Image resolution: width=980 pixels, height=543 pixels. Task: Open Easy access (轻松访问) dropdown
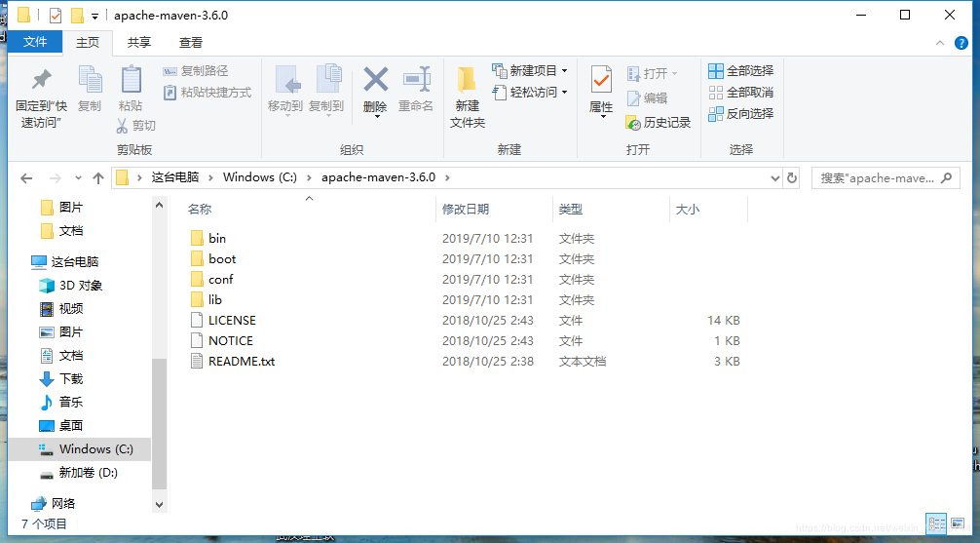click(x=530, y=93)
